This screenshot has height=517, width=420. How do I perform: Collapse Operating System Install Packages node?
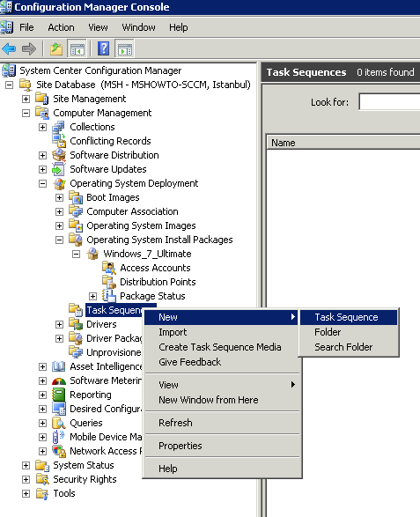pos(59,240)
